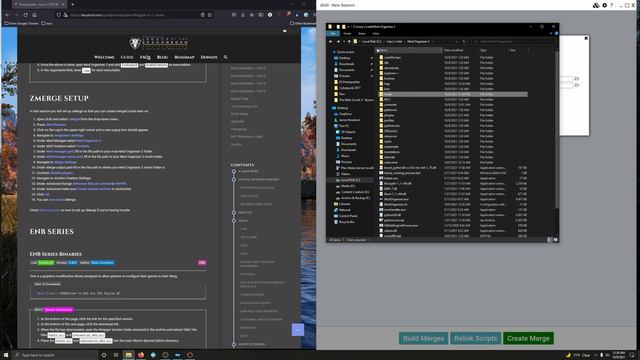
Task: Open File tab in Explorer ribbon
Action: click(333, 33)
